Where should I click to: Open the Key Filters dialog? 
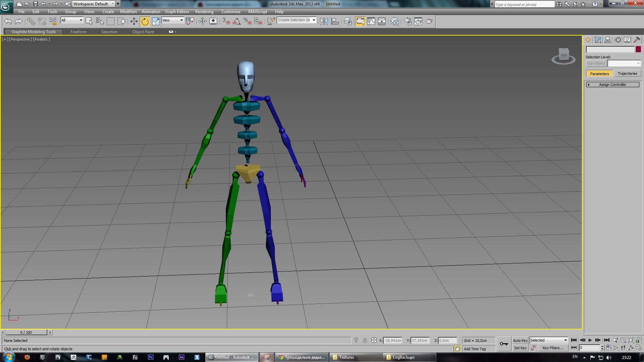553,348
